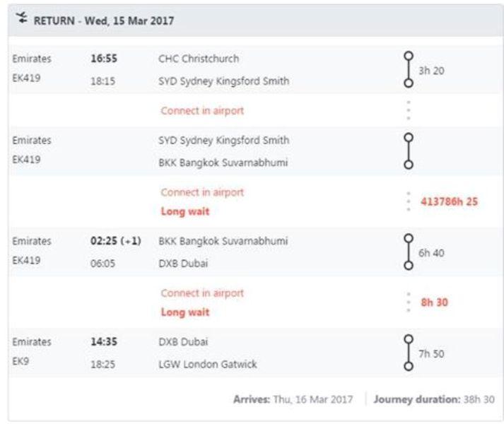Click the 8h 30 wait duration
This screenshot has height=424, width=504.
(x=435, y=302)
